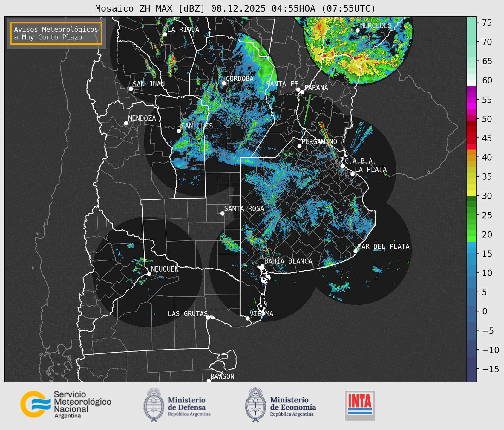Viewport: 504px width, 430px height.
Task: Click the Las Grutas city marker dot
Action: (208, 317)
